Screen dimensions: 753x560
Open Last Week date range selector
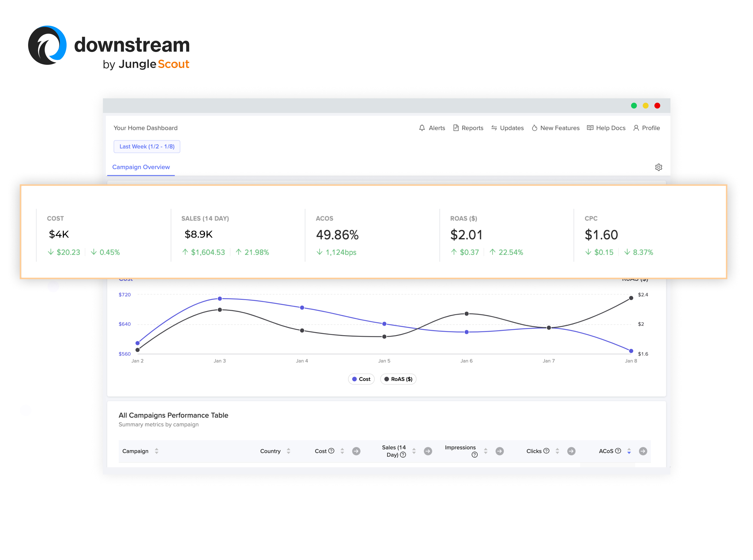pos(147,147)
